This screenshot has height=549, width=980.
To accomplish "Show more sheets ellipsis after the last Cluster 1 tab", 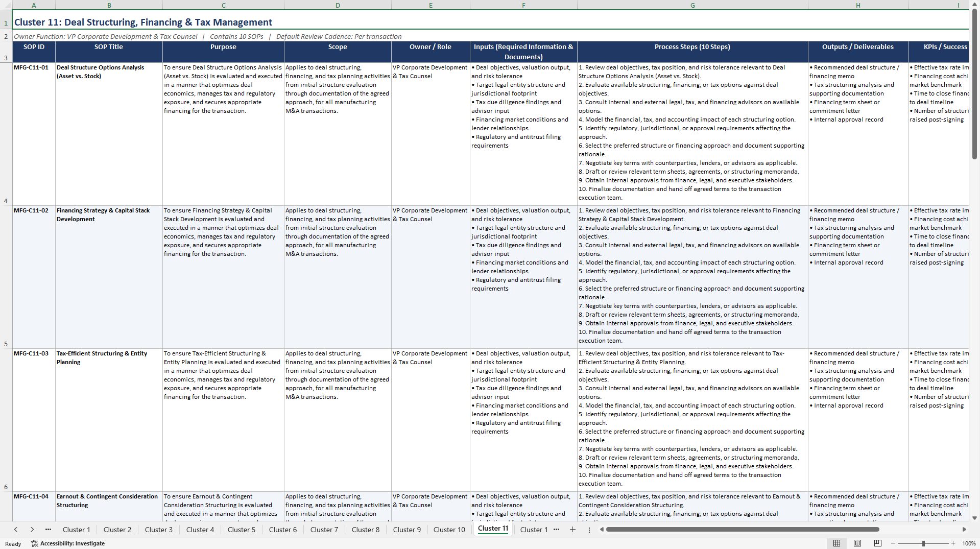I will tap(556, 530).
